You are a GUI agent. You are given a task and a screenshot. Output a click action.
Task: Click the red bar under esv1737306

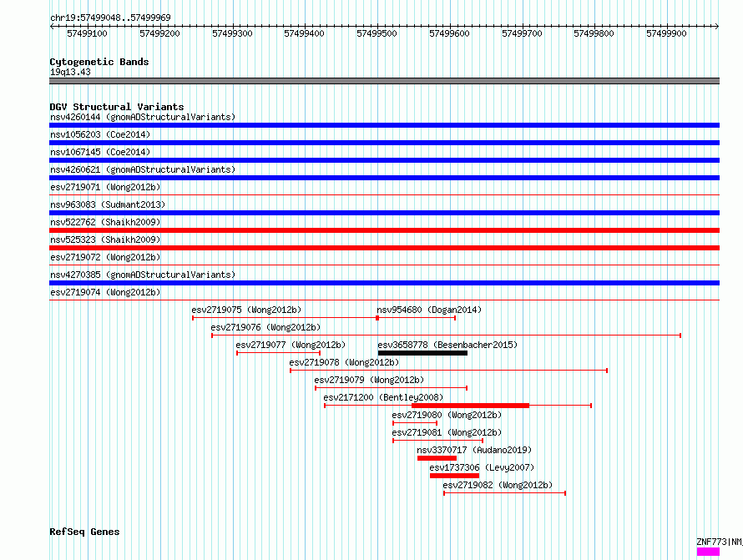pyautogui.click(x=454, y=476)
